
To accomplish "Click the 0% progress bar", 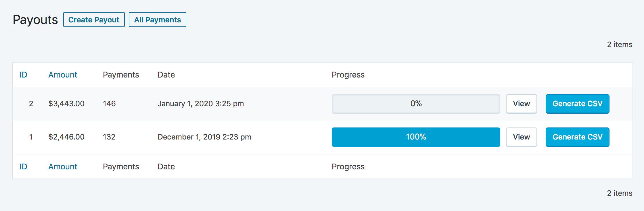I will tap(416, 104).
